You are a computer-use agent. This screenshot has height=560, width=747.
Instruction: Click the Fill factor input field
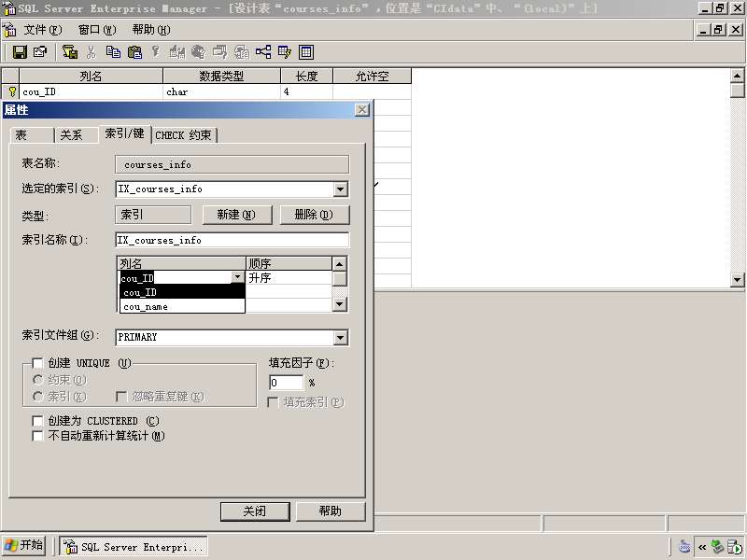(287, 383)
